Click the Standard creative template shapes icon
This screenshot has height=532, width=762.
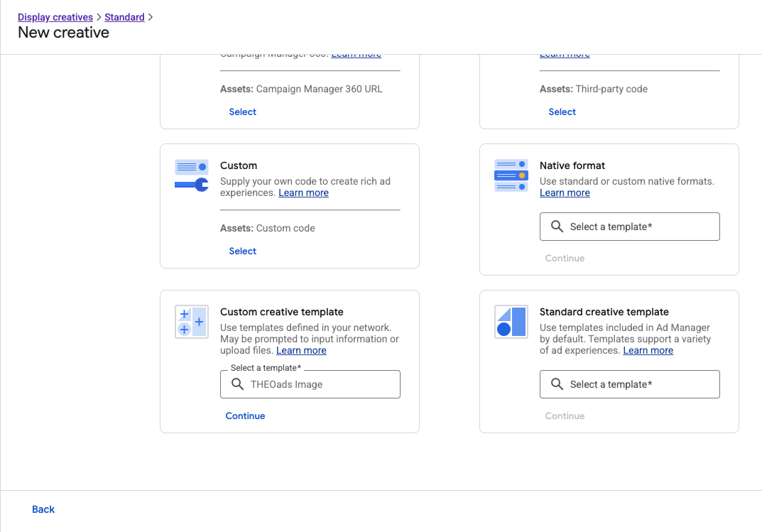point(511,322)
